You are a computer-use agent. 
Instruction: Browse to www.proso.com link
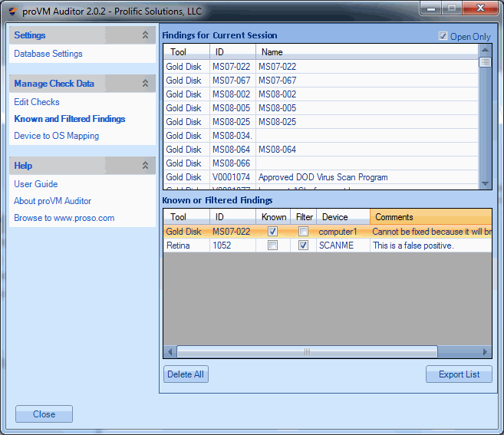(64, 218)
